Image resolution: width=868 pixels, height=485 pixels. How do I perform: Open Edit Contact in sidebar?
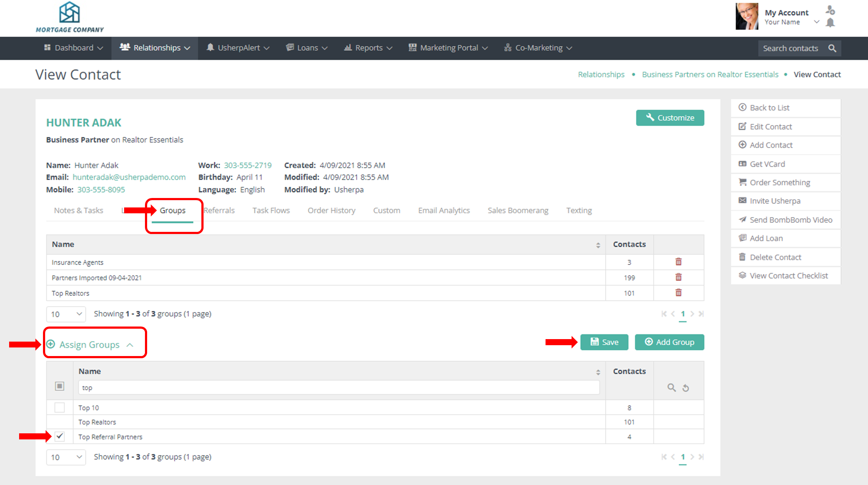770,127
